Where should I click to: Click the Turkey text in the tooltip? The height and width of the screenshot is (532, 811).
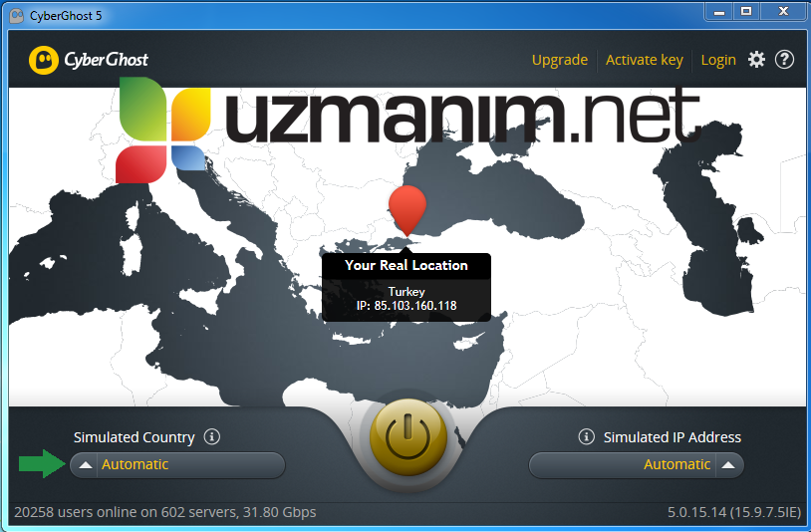point(406,292)
